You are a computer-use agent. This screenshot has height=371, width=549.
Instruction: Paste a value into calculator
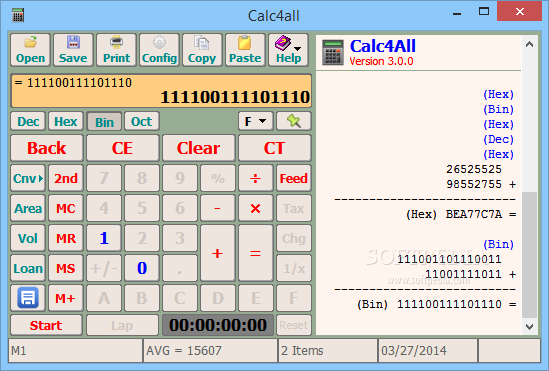(245, 50)
